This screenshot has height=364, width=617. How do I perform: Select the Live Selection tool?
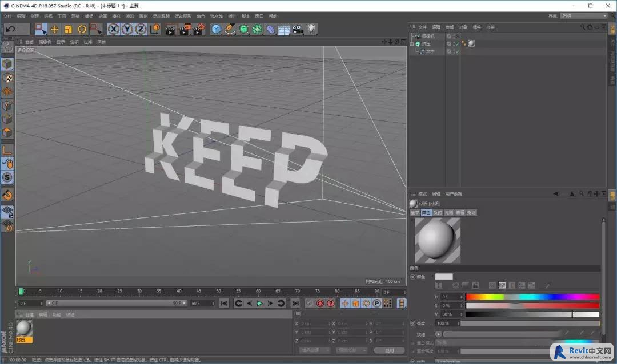(x=41, y=29)
